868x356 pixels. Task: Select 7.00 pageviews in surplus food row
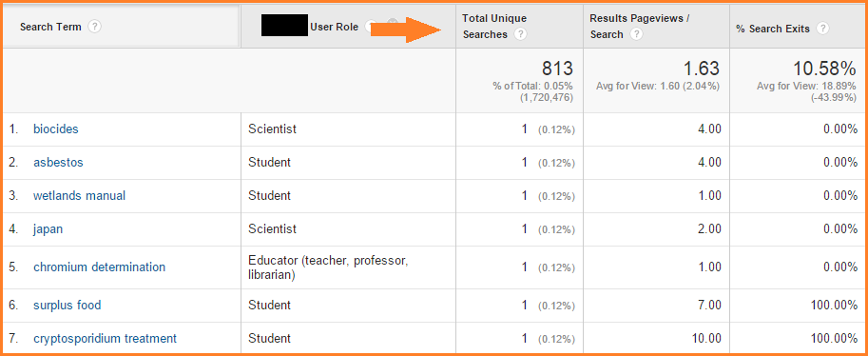[x=710, y=306]
